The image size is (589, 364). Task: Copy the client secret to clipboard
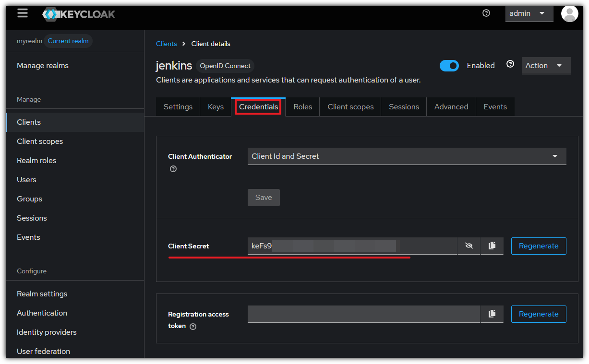click(492, 246)
